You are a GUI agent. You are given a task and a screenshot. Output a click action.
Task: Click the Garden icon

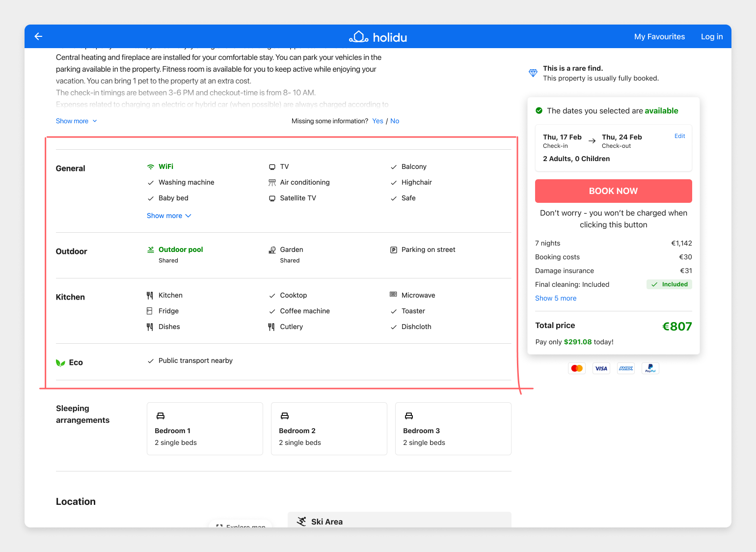coord(272,250)
